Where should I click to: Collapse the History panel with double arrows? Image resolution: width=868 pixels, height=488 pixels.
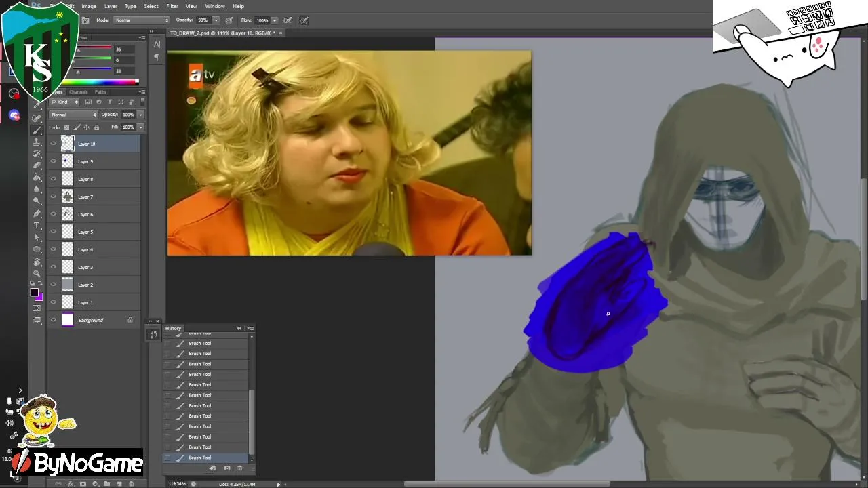pyautogui.click(x=239, y=328)
